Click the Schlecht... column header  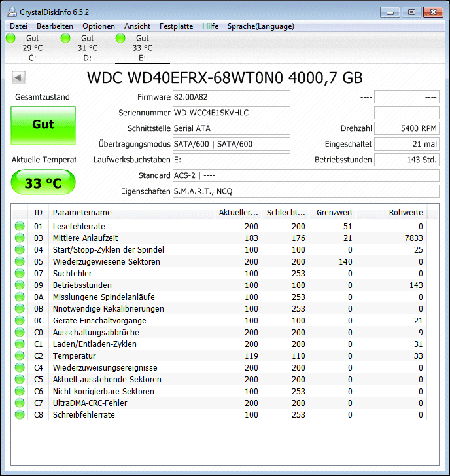[286, 213]
